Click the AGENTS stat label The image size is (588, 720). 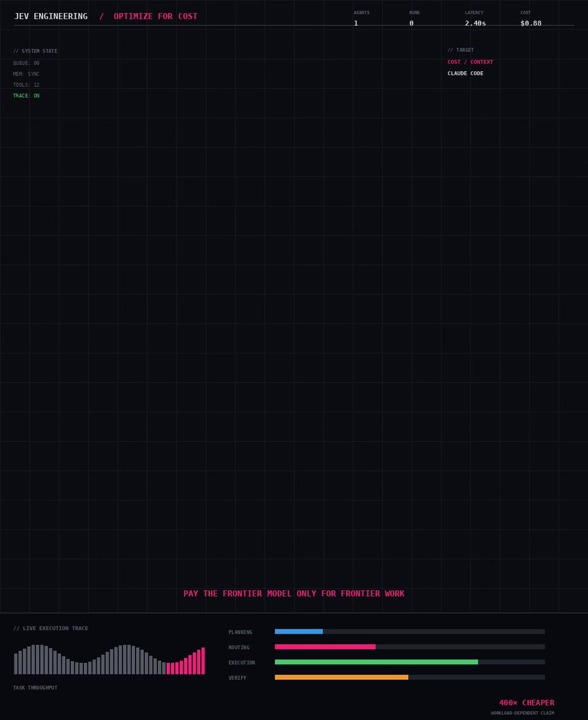click(362, 13)
